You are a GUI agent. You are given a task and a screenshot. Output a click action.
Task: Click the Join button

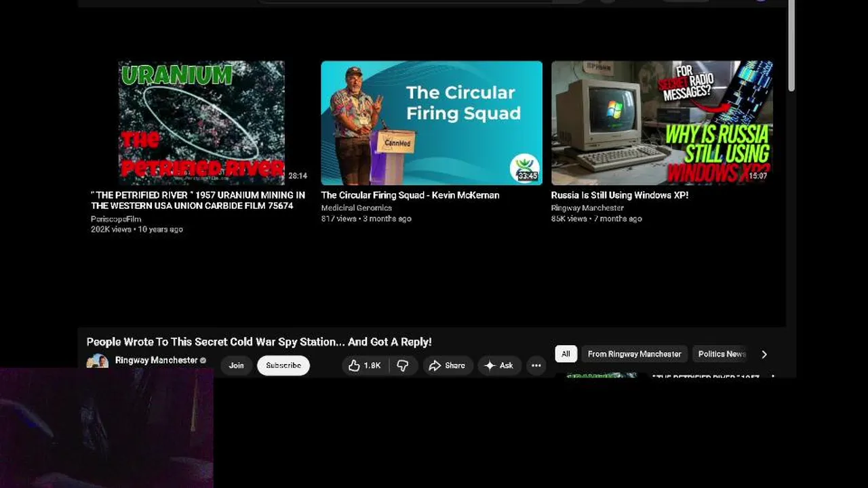coord(236,365)
